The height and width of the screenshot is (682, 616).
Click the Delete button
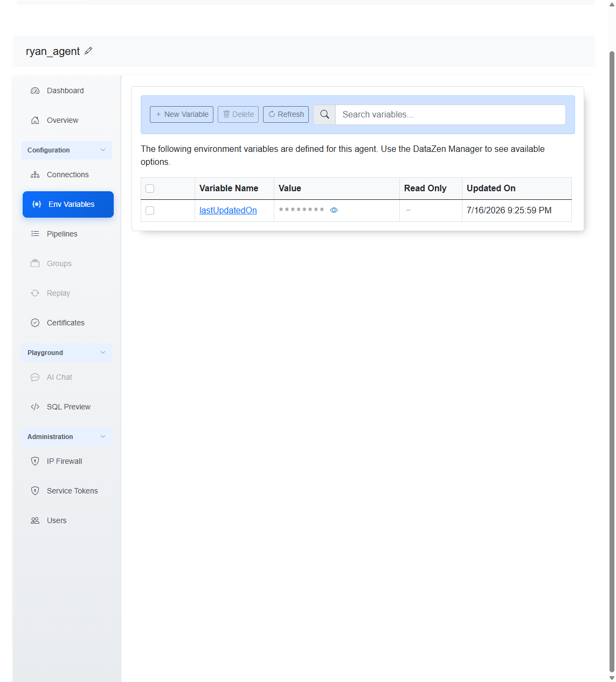[x=238, y=114]
